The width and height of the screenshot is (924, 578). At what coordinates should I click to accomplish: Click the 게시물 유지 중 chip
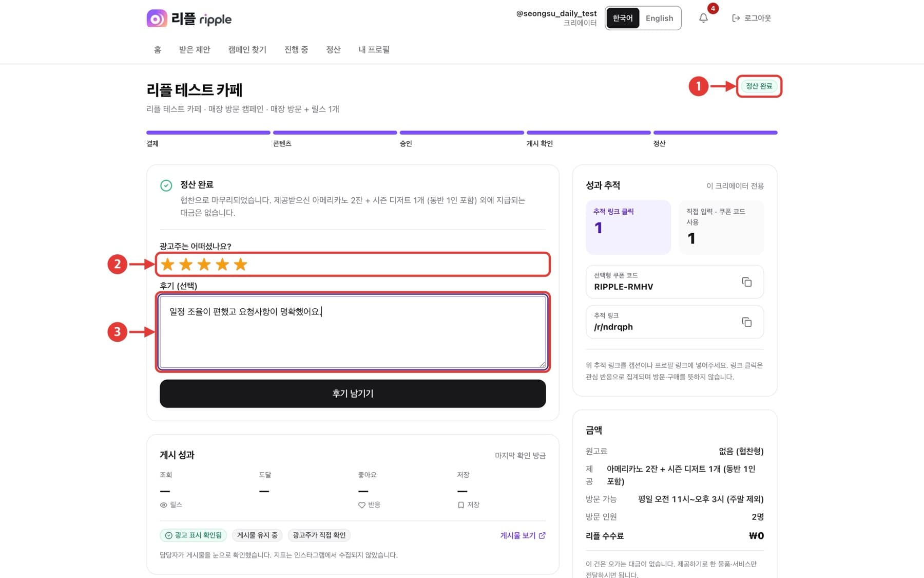point(257,535)
